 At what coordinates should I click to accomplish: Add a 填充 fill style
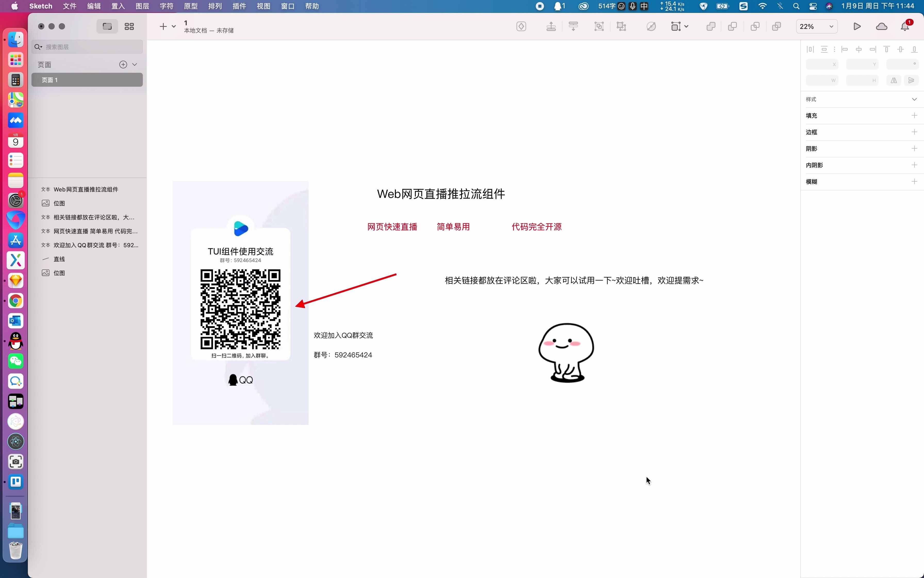(914, 115)
